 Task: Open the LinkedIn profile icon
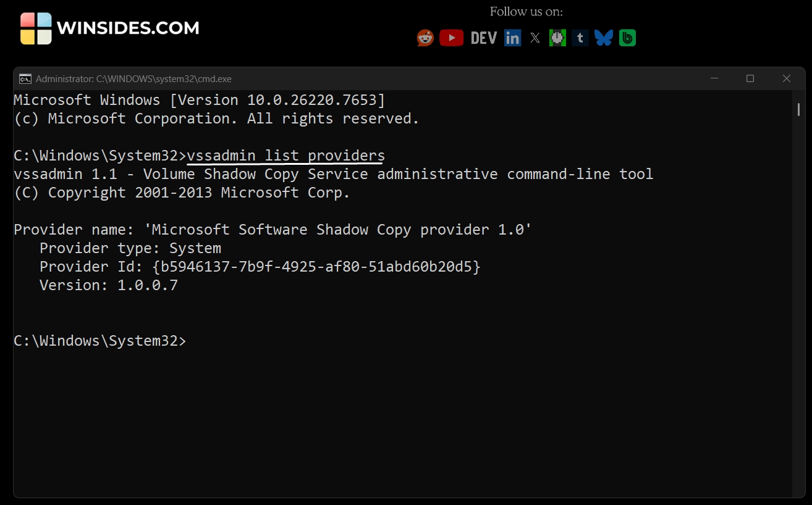(512, 38)
